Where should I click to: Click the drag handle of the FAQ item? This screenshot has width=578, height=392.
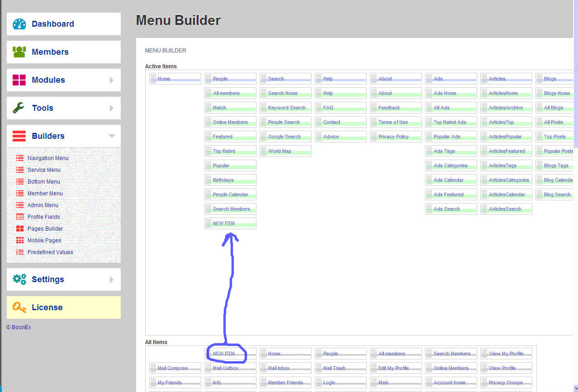319,108
